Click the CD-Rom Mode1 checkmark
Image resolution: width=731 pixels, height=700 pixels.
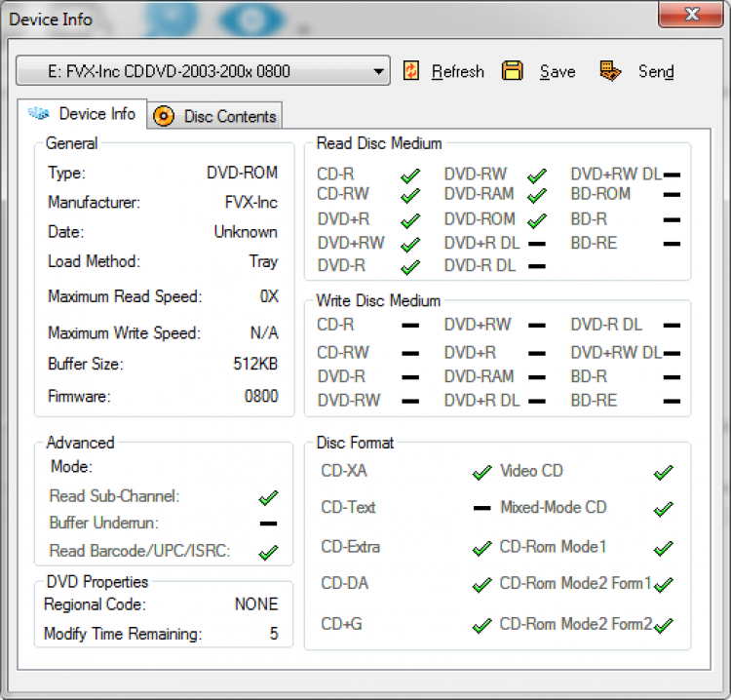pyautogui.click(x=664, y=549)
